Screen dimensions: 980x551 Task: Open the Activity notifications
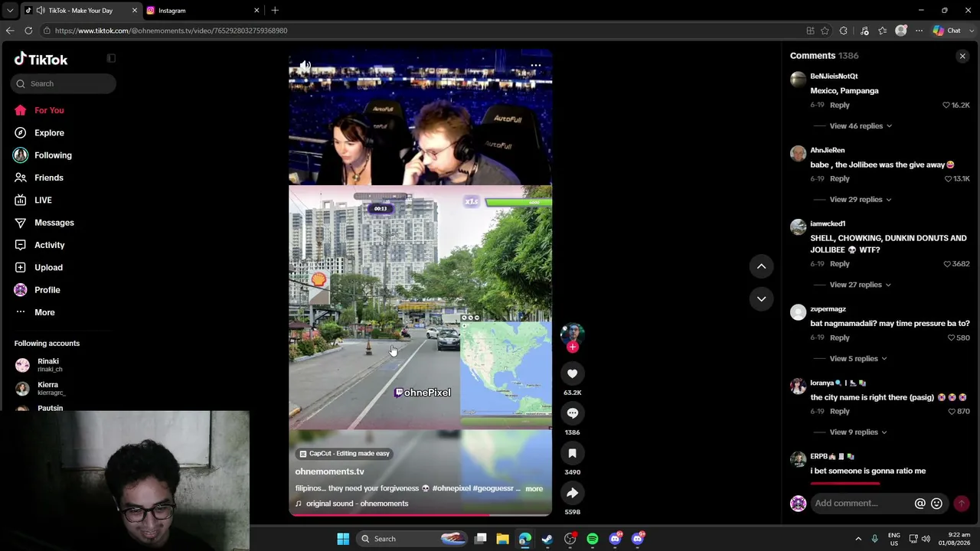(50, 245)
